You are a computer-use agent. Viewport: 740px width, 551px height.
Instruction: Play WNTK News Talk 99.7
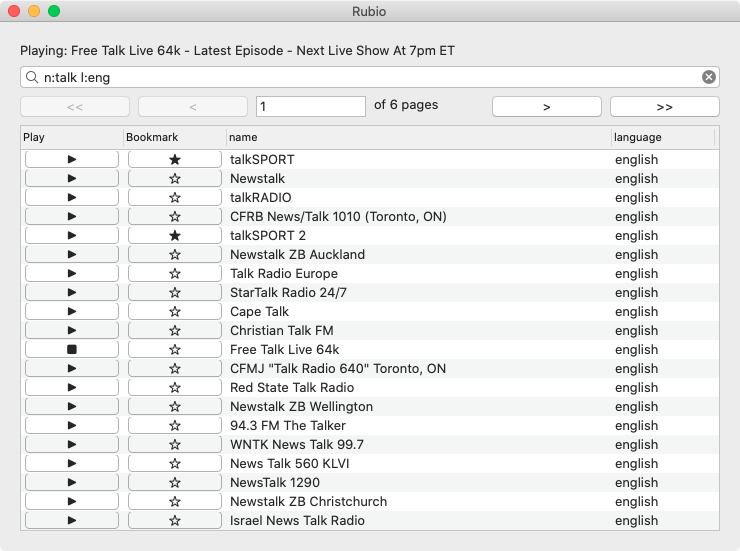tap(72, 444)
